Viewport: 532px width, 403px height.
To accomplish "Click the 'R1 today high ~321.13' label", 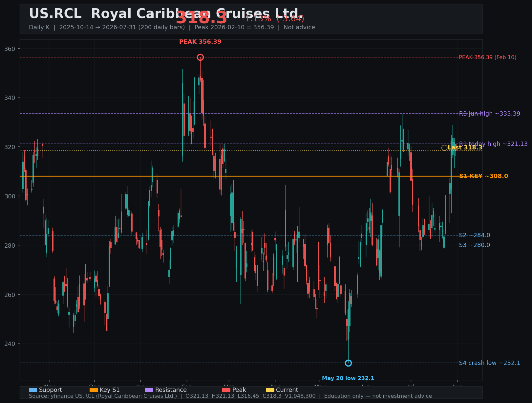I will [x=493, y=144].
